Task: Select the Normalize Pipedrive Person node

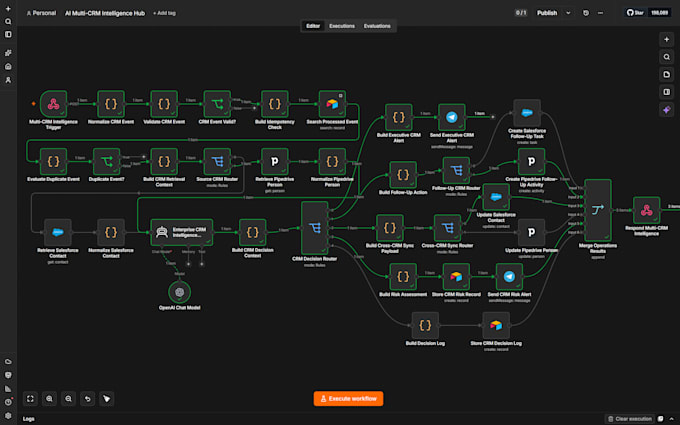Action: (332, 161)
